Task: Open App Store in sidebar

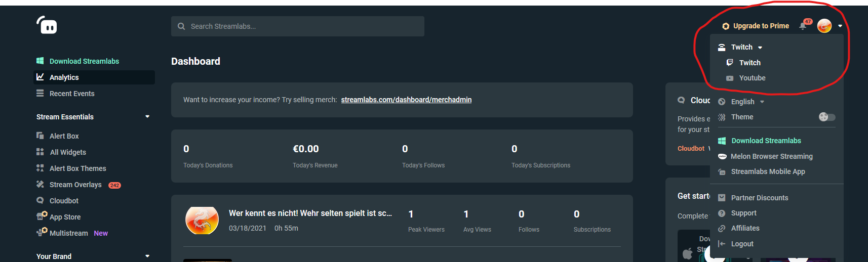Action: click(x=65, y=217)
